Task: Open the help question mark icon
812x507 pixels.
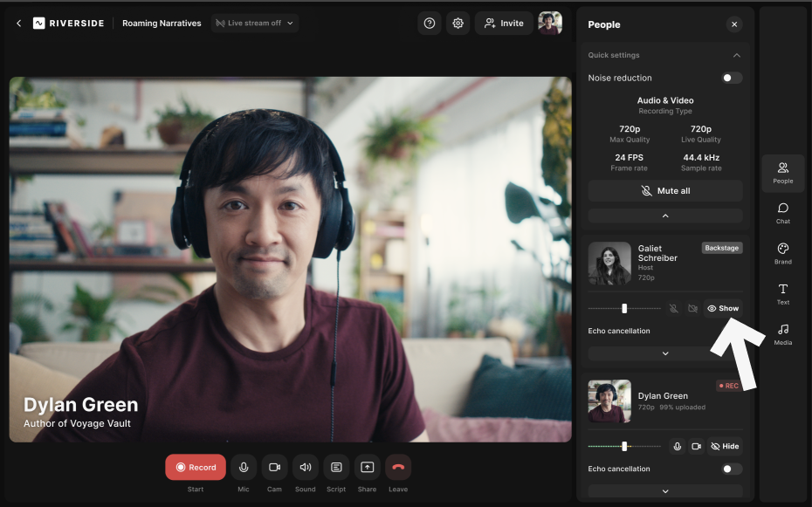Action: point(429,24)
